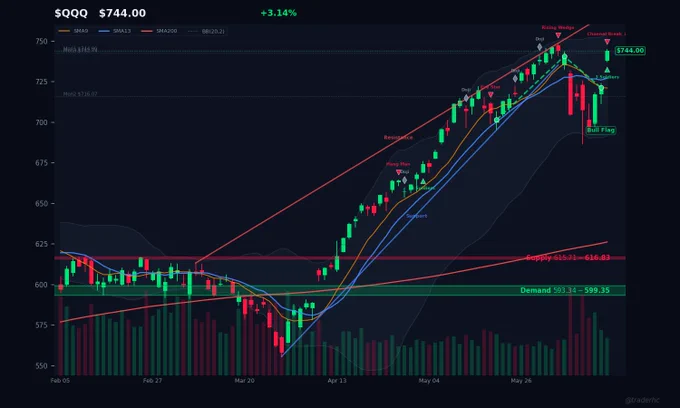680x408 pixels.
Task: Click the 550 price axis label
Action: (42, 366)
